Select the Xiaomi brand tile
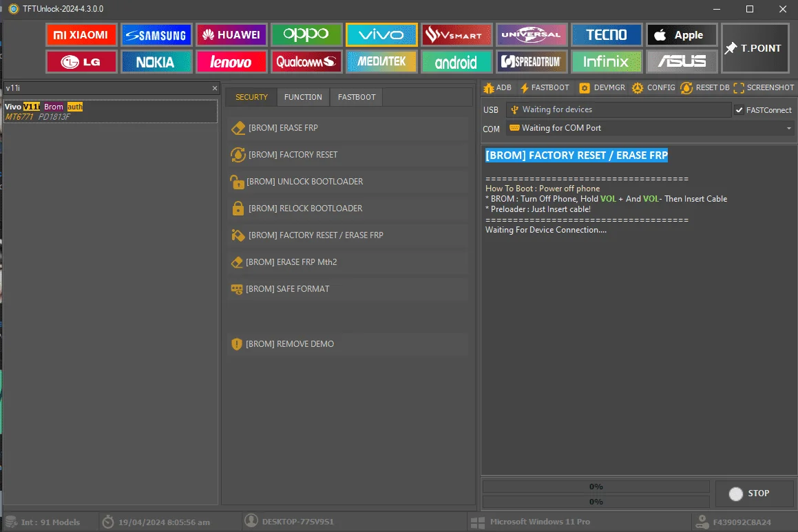The width and height of the screenshot is (798, 532). (x=81, y=34)
